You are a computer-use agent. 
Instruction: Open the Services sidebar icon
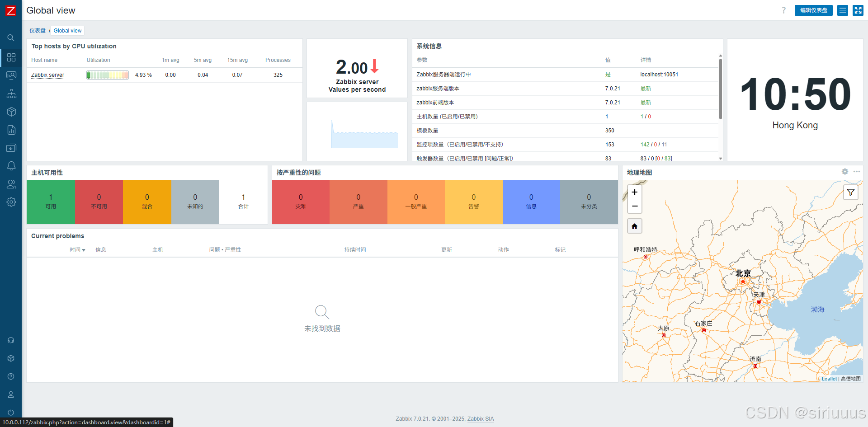click(11, 94)
